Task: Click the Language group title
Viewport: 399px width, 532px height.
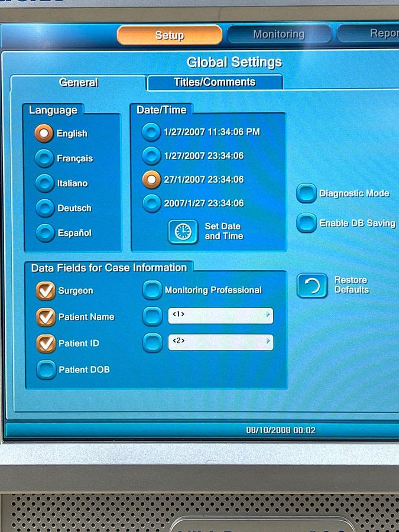Action: coord(53,111)
